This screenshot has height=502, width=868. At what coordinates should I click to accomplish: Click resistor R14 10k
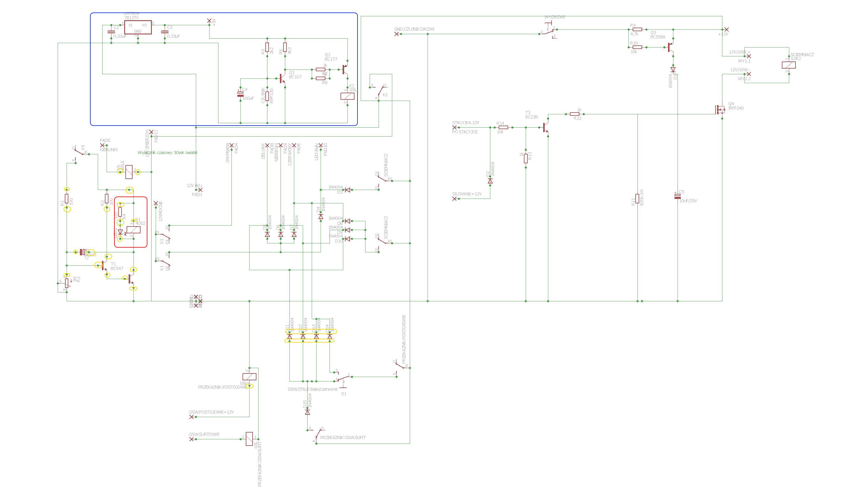[x=503, y=127]
